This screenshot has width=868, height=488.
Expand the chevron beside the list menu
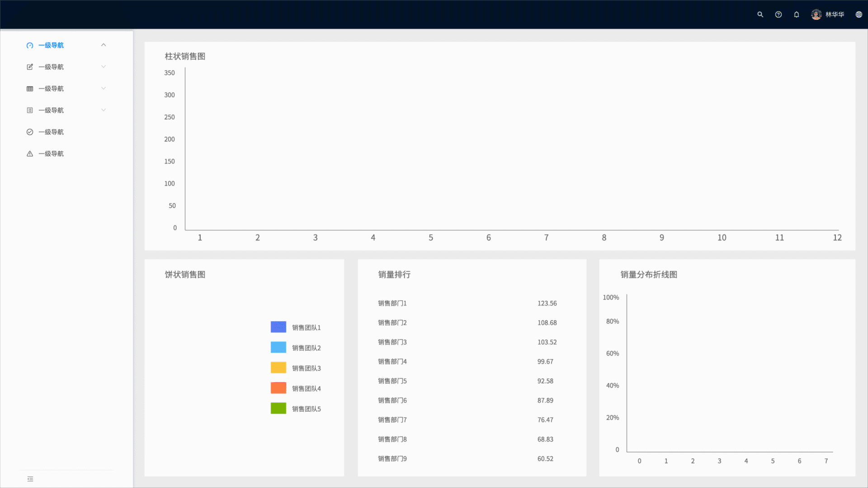tap(104, 110)
